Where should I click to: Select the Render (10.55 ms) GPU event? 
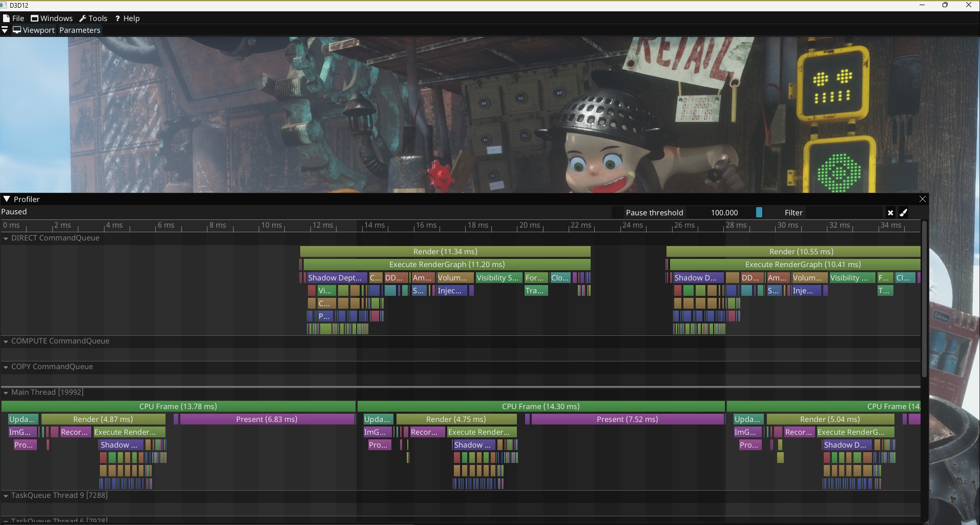click(x=794, y=252)
